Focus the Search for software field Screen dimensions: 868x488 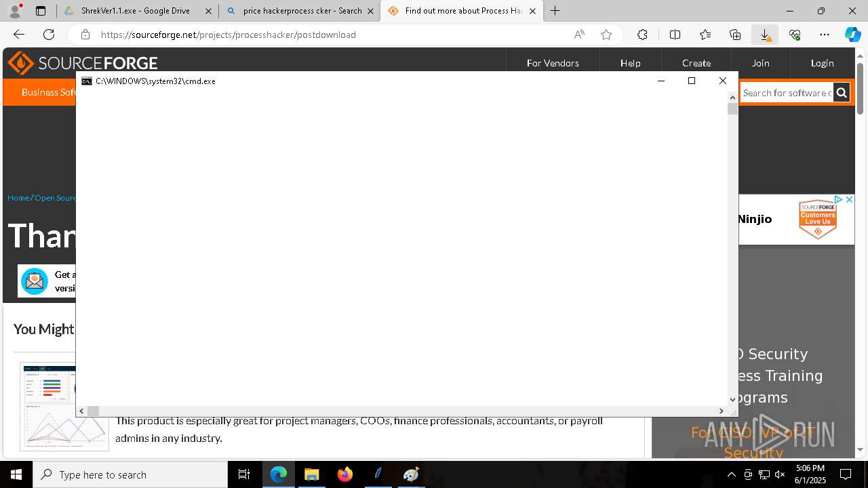787,93
